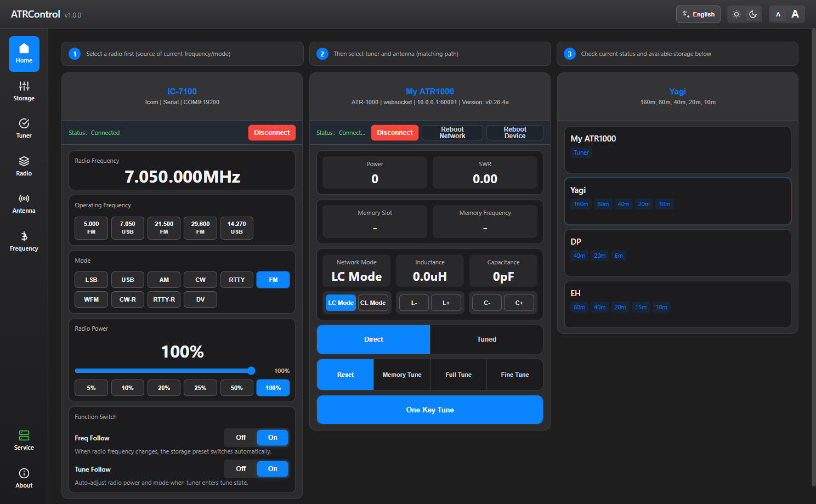This screenshot has height=504, width=816.
Task: Select 5.000 FM operating frequency
Action: (92, 228)
